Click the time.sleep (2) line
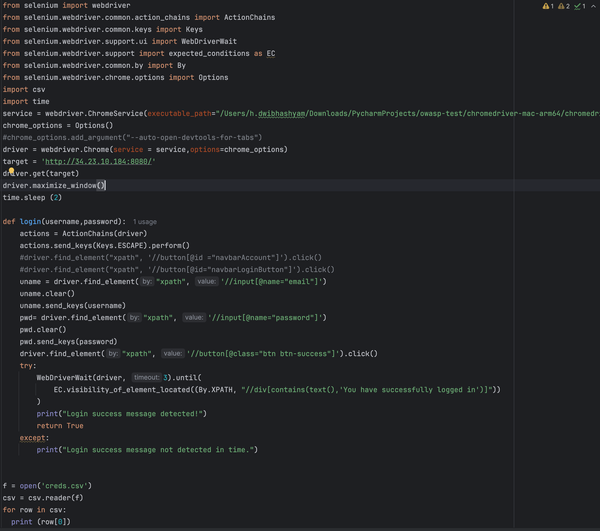The image size is (600, 531). (32, 197)
